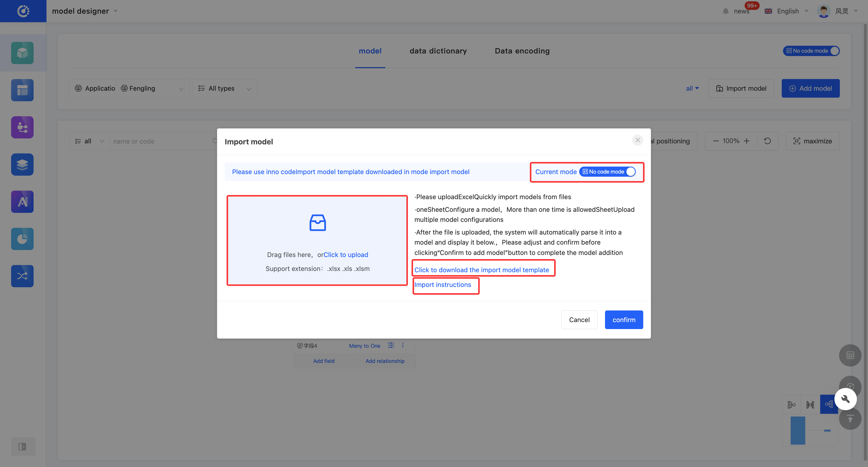Open the stacked layers sidebar icon
This screenshot has width=868, height=467.
22,165
